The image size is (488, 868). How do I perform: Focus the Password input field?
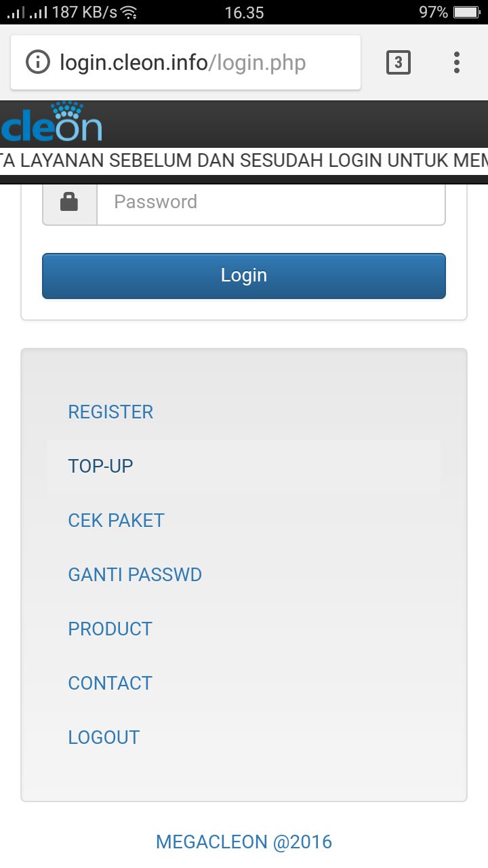click(x=271, y=201)
